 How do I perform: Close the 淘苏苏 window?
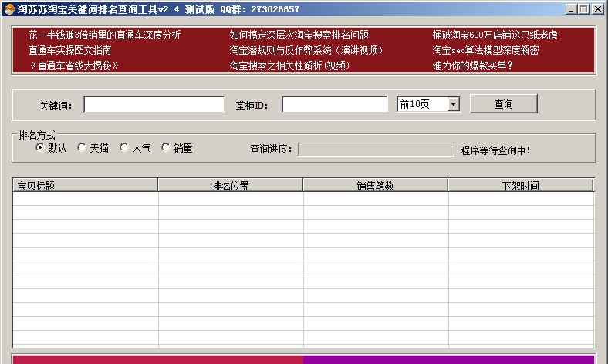598,9
